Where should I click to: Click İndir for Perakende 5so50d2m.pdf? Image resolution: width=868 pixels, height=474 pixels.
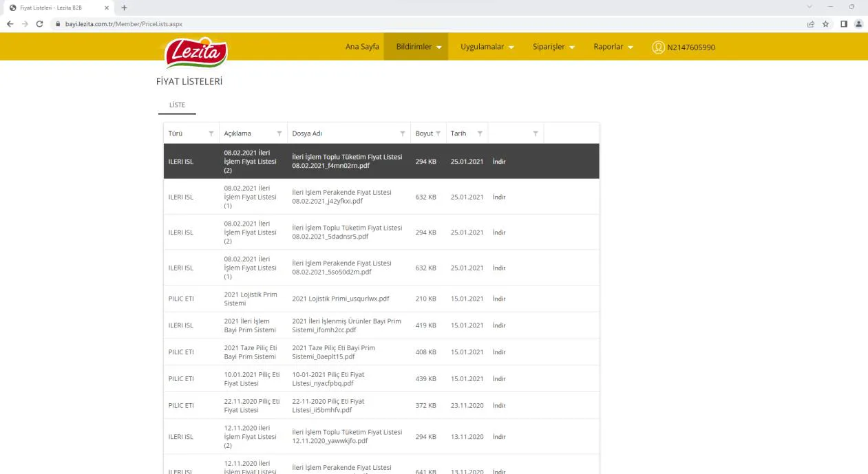(499, 268)
